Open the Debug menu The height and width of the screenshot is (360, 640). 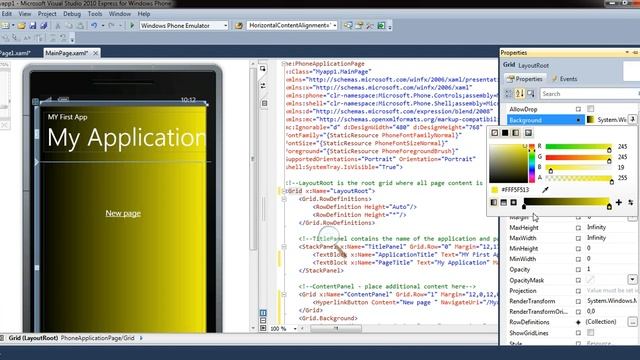point(72,14)
